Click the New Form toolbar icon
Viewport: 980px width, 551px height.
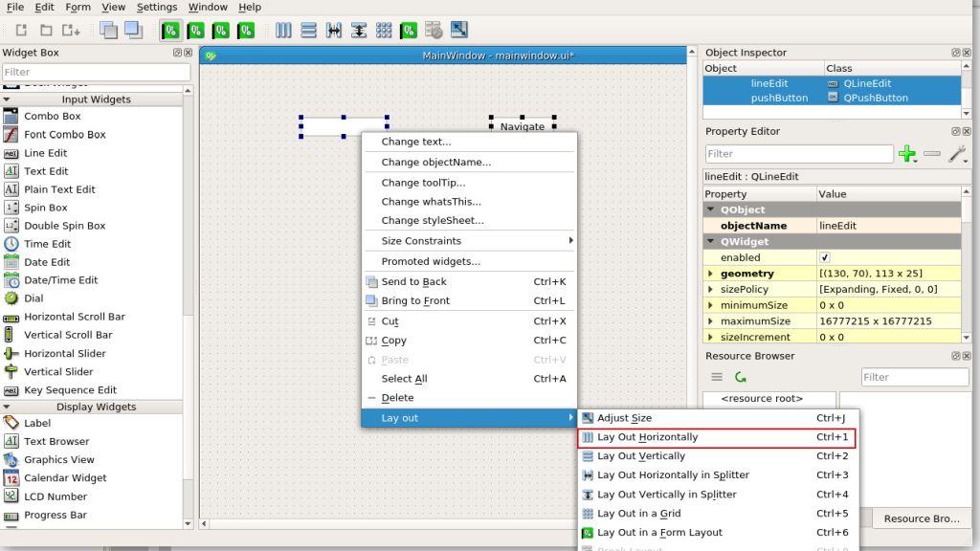pos(21,31)
